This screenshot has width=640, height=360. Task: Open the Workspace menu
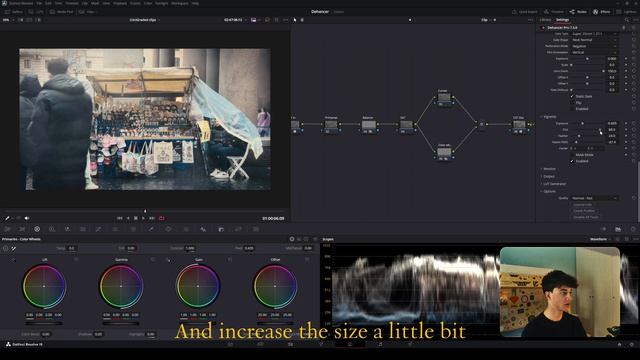(180, 3)
